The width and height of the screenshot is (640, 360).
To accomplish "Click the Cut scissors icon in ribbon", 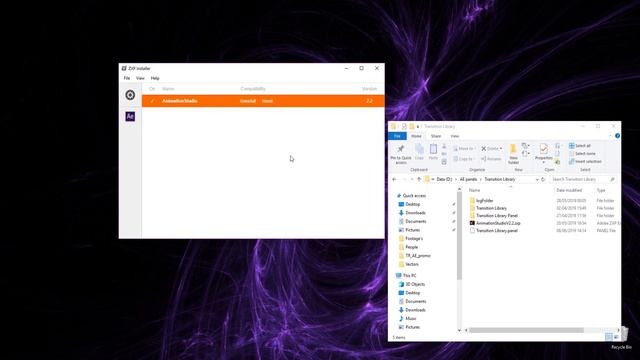I will [x=444, y=146].
